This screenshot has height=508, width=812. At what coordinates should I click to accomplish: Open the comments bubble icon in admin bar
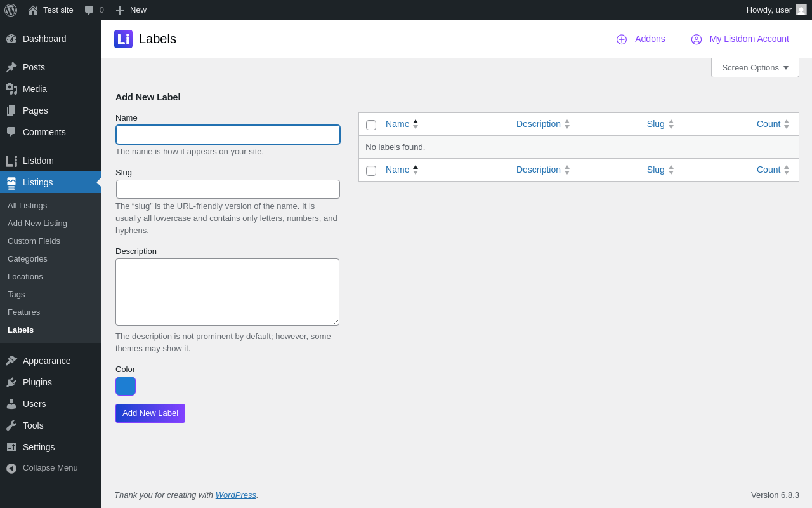89,10
